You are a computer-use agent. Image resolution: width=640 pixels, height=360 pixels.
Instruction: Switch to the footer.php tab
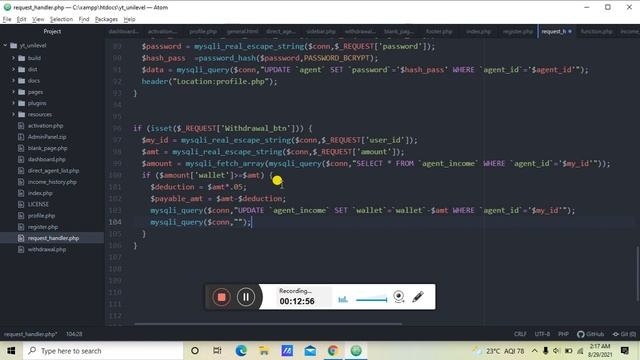[x=439, y=31]
